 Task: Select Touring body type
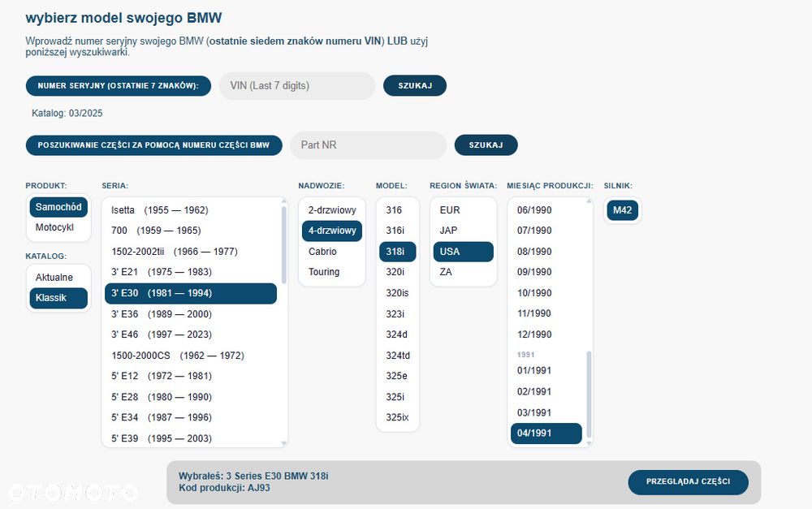332,272
